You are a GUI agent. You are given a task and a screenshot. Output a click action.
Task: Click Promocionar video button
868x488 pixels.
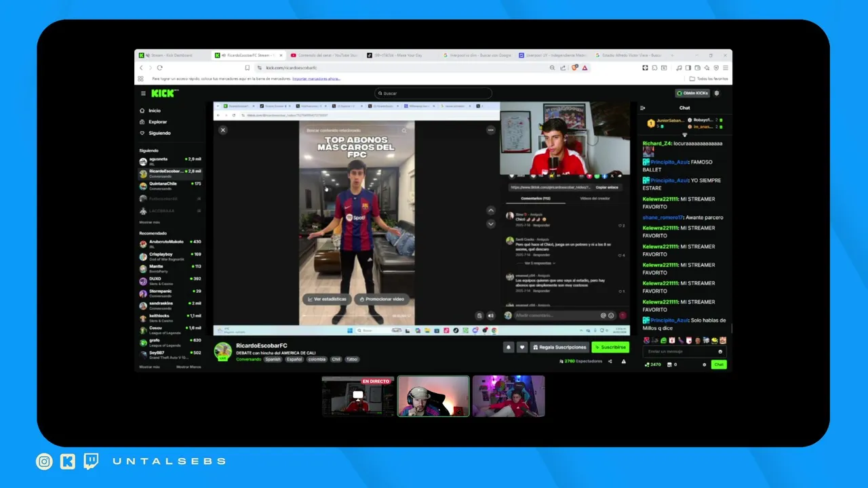382,299
